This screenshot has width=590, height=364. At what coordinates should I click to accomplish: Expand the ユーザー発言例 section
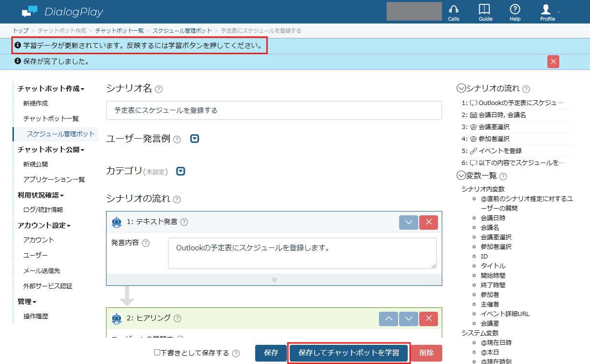pyautogui.click(x=194, y=139)
